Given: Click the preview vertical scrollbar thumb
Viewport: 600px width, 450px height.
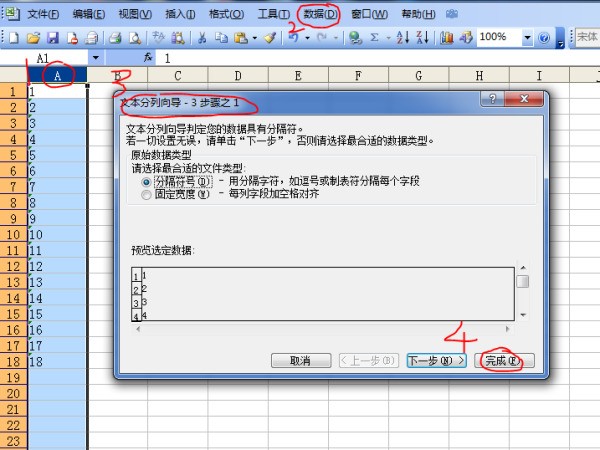Looking at the screenshot, I should [523, 282].
